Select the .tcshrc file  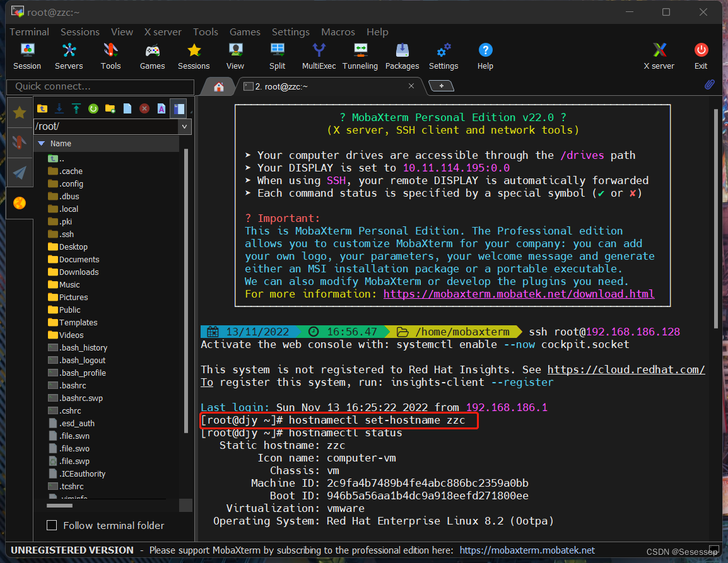pyautogui.click(x=66, y=487)
